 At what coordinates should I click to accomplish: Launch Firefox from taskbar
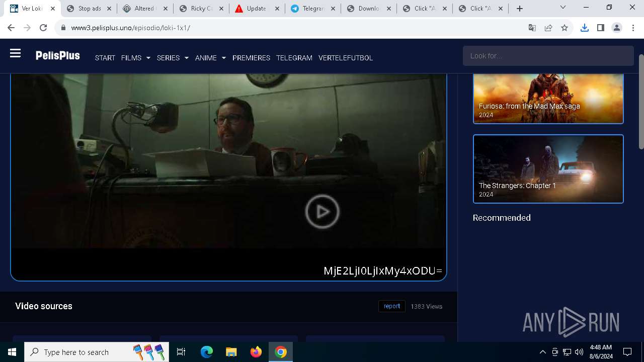[x=256, y=352]
